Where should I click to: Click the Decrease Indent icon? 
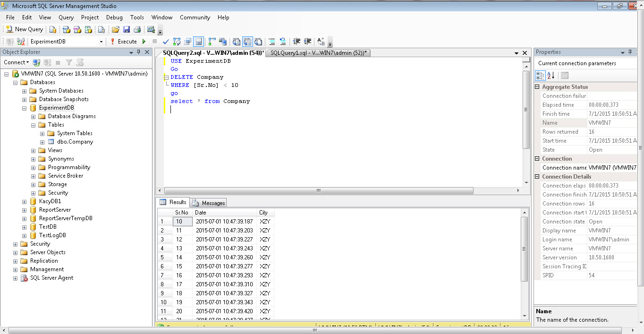tap(297, 42)
